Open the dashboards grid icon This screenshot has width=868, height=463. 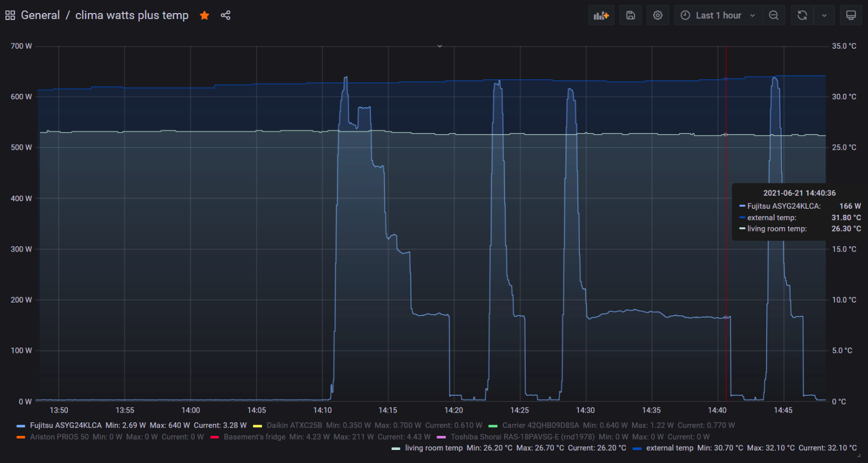pos(10,15)
